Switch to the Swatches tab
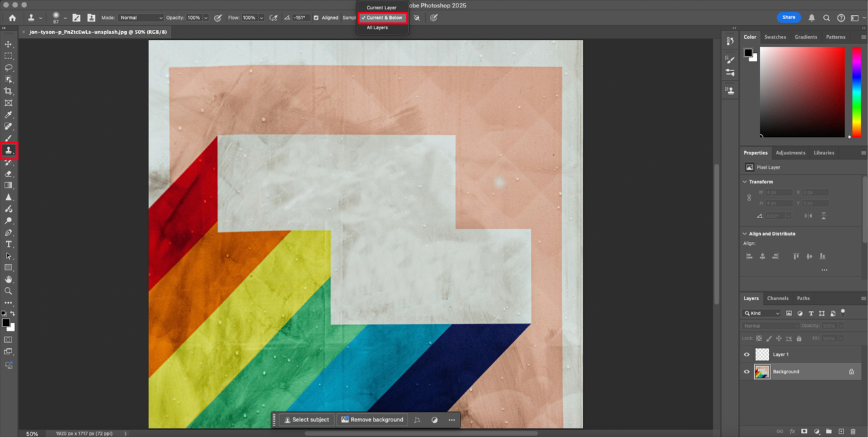868x437 pixels. (x=775, y=37)
